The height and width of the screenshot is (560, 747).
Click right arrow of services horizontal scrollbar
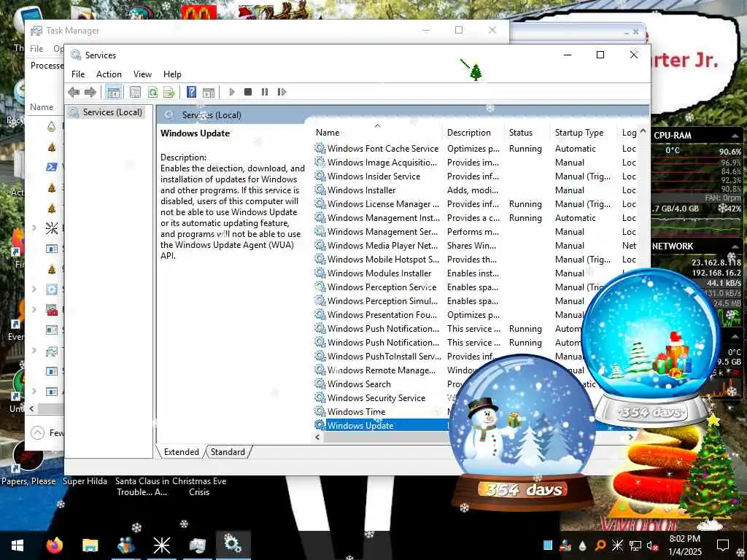point(631,437)
